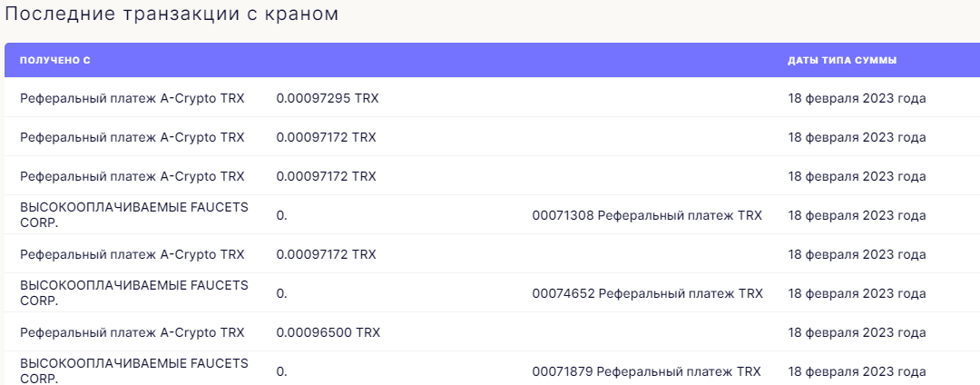Select FAUCETS CORP. sender in the 00074652 row
The width and height of the screenshot is (980, 385).
tap(134, 292)
